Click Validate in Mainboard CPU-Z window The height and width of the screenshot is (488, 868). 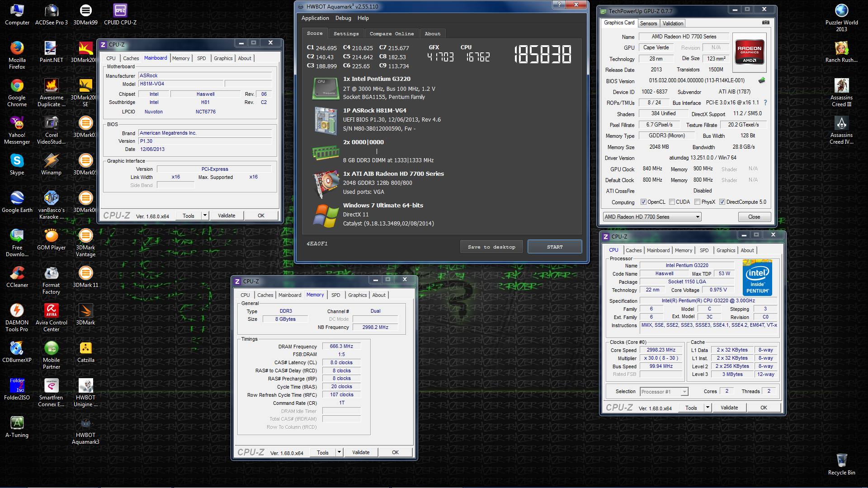226,216
